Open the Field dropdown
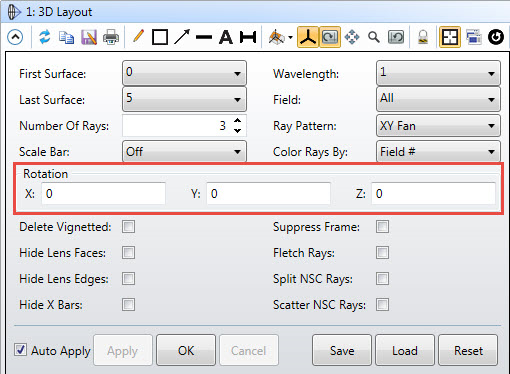 pyautogui.click(x=438, y=99)
